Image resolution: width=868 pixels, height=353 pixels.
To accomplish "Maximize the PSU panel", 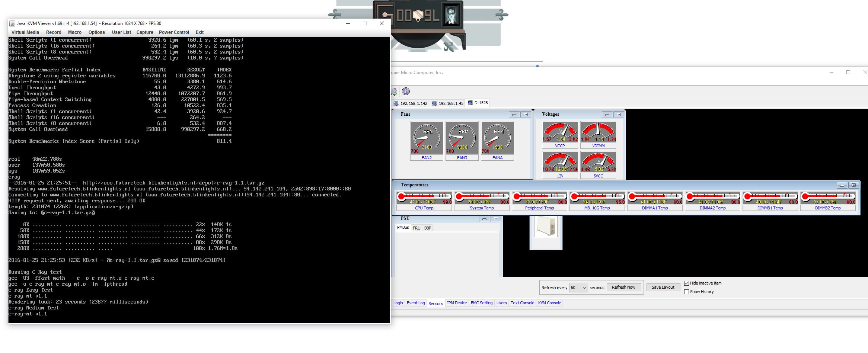I will click(x=496, y=219).
